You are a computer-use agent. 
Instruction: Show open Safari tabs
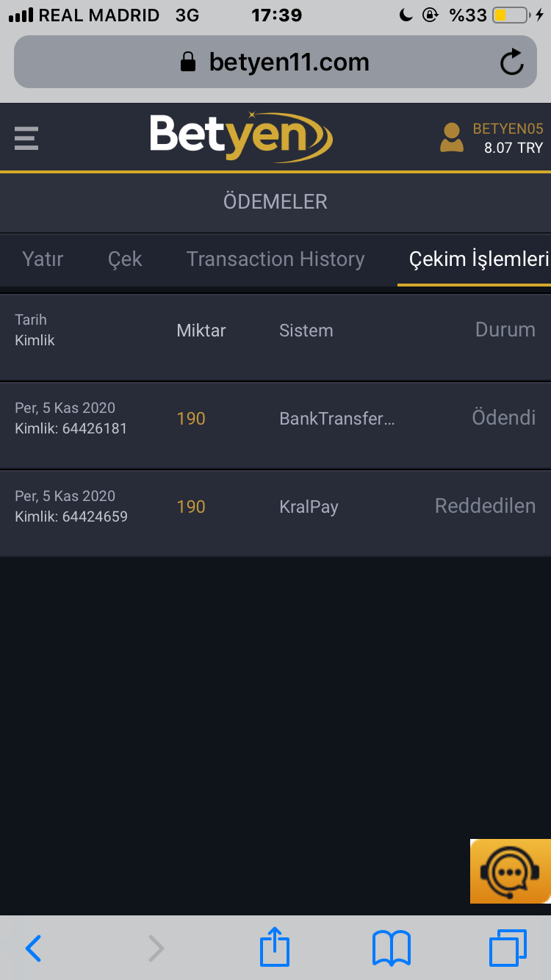(508, 948)
